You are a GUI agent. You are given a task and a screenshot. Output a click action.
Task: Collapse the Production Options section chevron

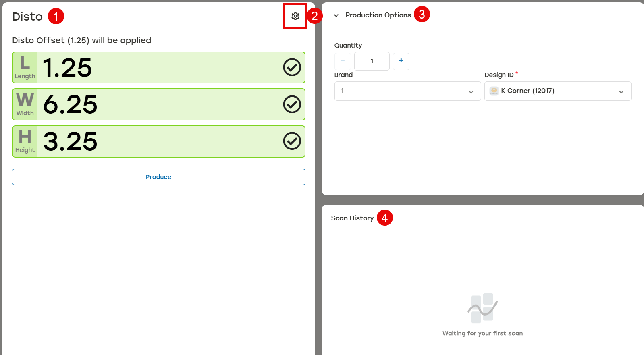(336, 15)
